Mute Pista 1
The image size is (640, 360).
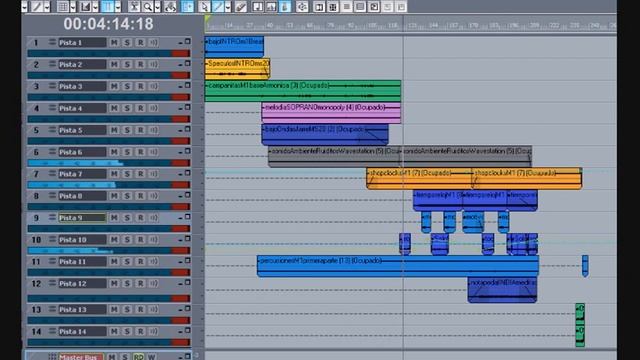point(114,42)
